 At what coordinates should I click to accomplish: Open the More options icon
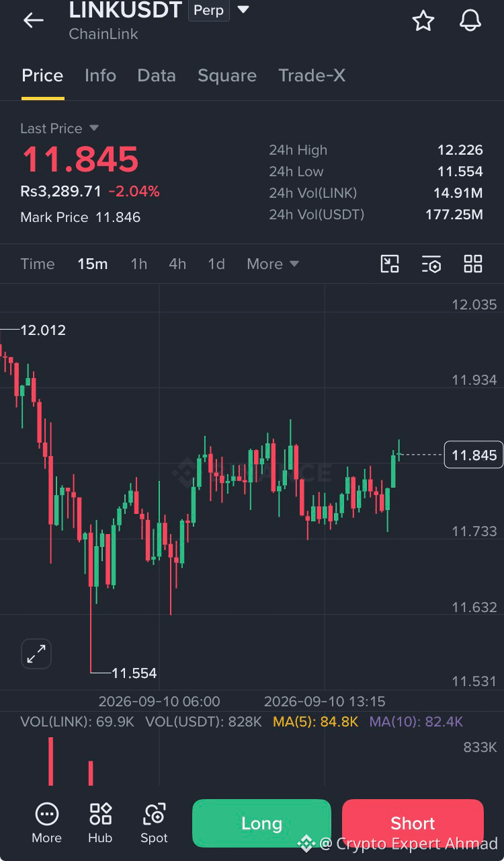pyautogui.click(x=46, y=823)
